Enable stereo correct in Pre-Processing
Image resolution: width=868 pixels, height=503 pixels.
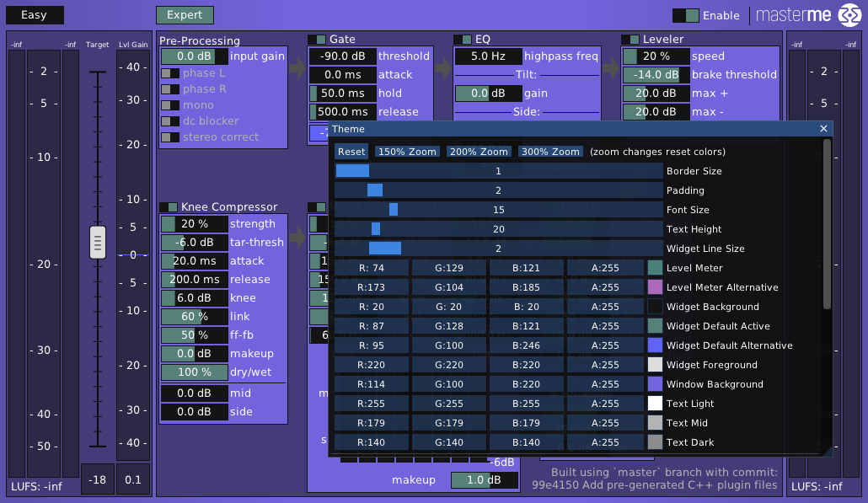[x=170, y=137]
